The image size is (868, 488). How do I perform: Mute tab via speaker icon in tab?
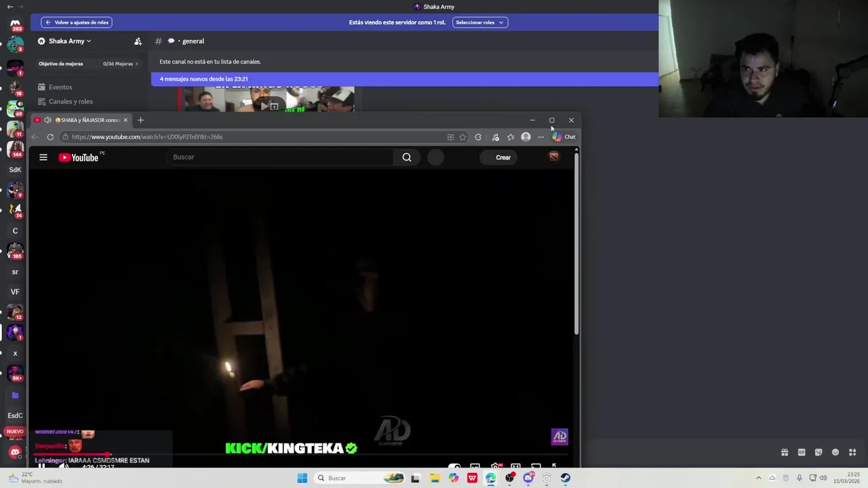(x=47, y=120)
